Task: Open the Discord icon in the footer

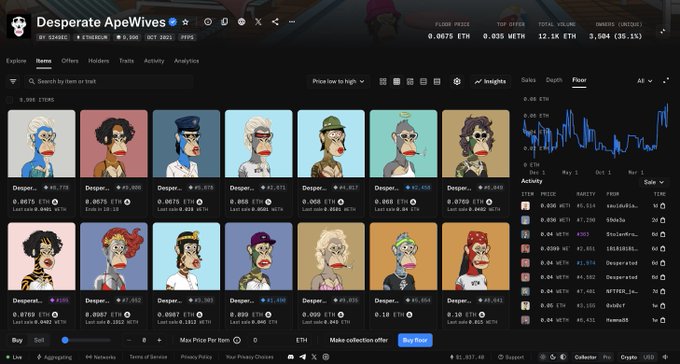Action: 291,357
